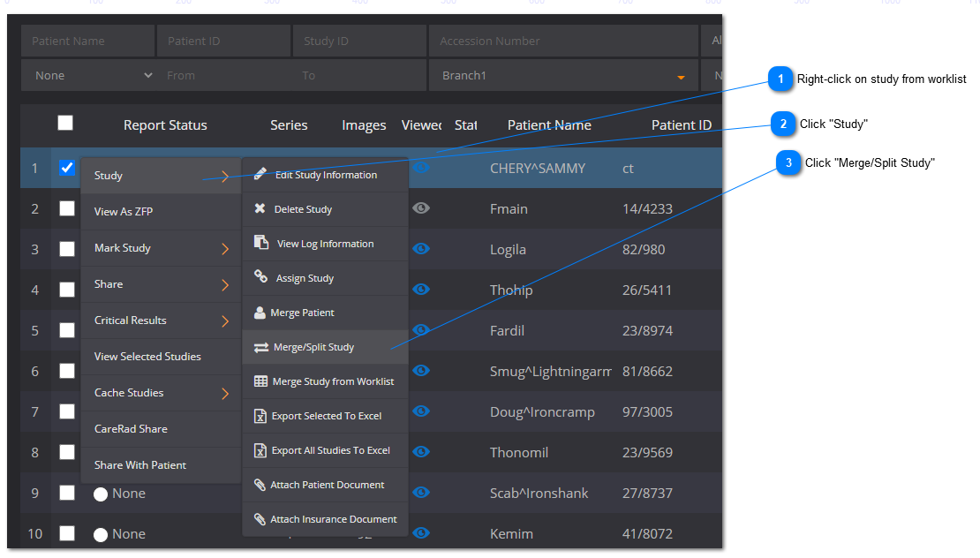980x558 pixels.
Task: Click the Patient Name column header
Action: tap(549, 125)
